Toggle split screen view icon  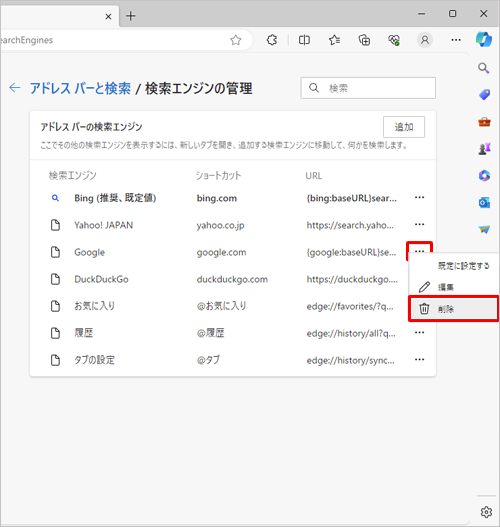coord(304,40)
